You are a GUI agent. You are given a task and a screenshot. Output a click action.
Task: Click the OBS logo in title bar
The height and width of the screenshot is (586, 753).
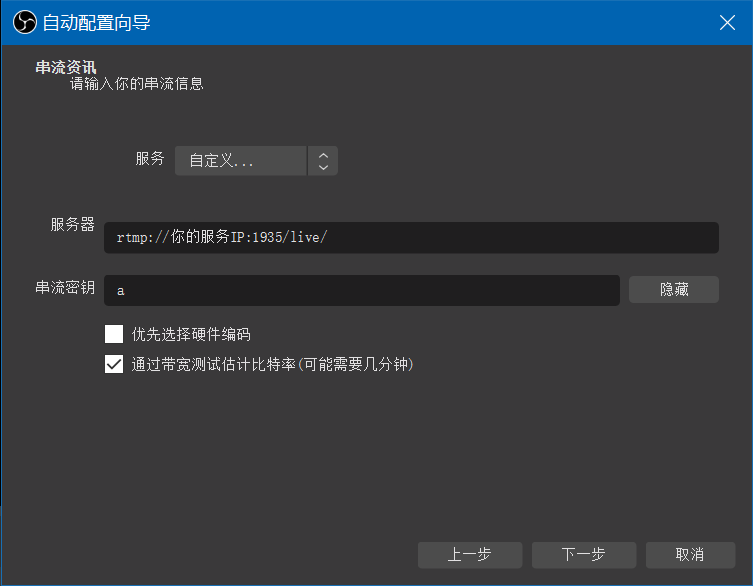[x=24, y=23]
